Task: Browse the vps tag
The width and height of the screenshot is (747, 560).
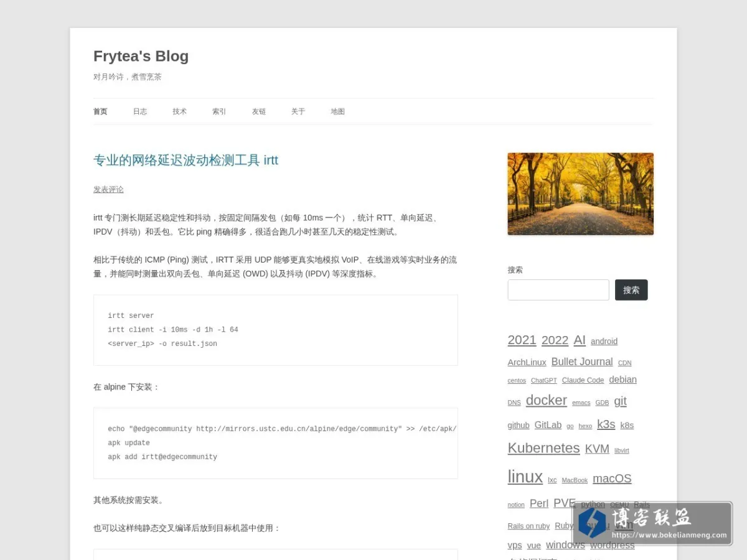Action: (x=515, y=545)
